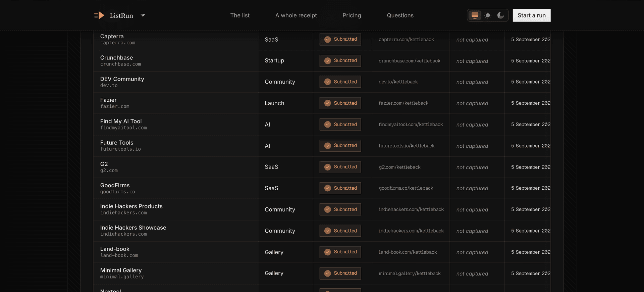Click Community category in DEV Community row
The height and width of the screenshot is (292, 644).
(x=280, y=82)
